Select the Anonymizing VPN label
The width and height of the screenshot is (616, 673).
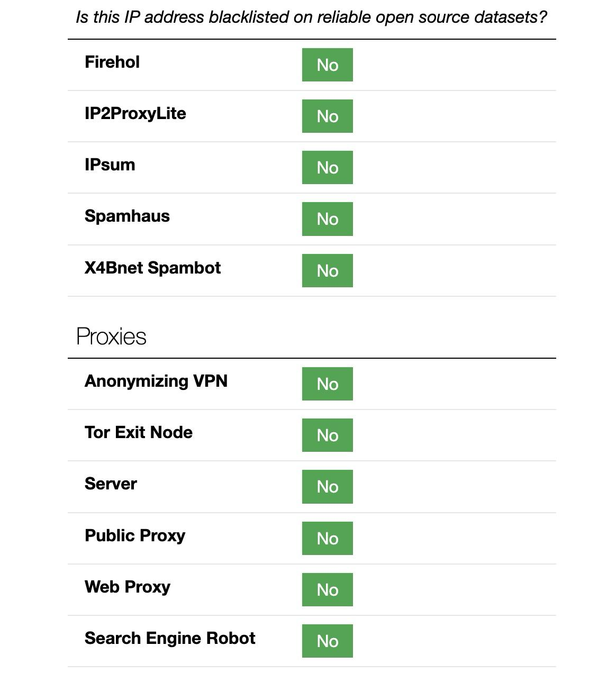[156, 381]
